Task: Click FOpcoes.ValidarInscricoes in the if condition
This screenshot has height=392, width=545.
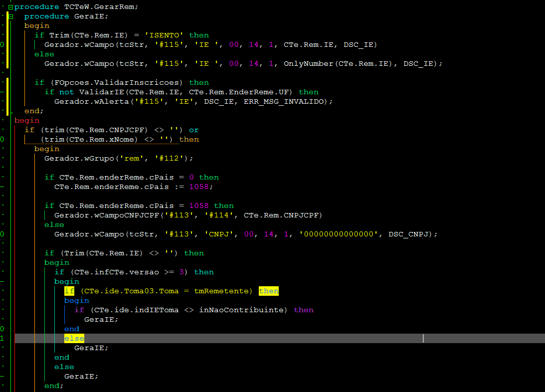Action: click(117, 83)
